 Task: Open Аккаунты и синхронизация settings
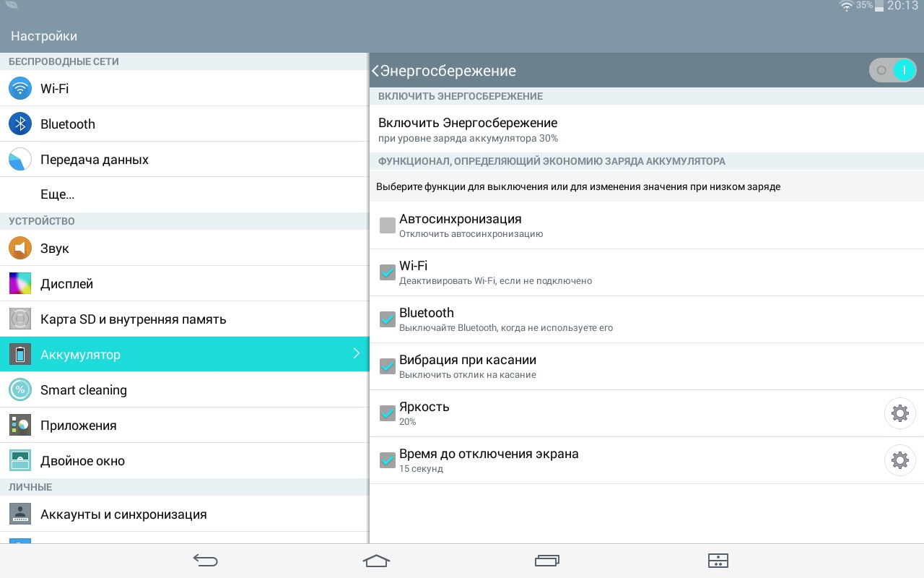pyautogui.click(x=123, y=514)
